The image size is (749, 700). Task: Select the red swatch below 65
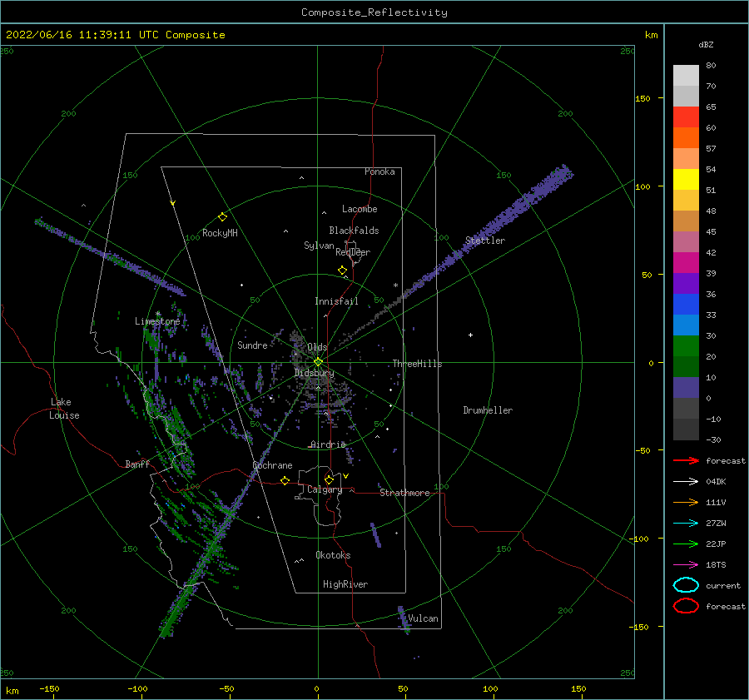click(686, 117)
